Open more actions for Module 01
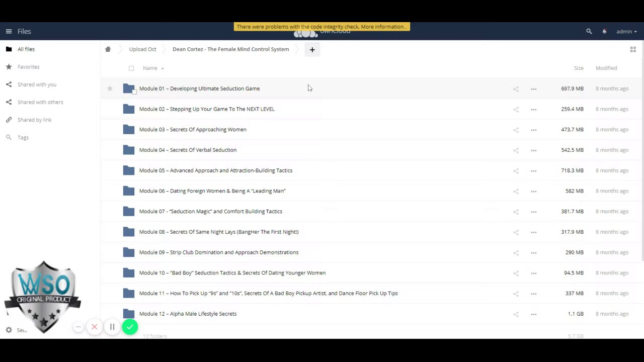Image resolution: width=644 pixels, height=362 pixels. (x=533, y=89)
